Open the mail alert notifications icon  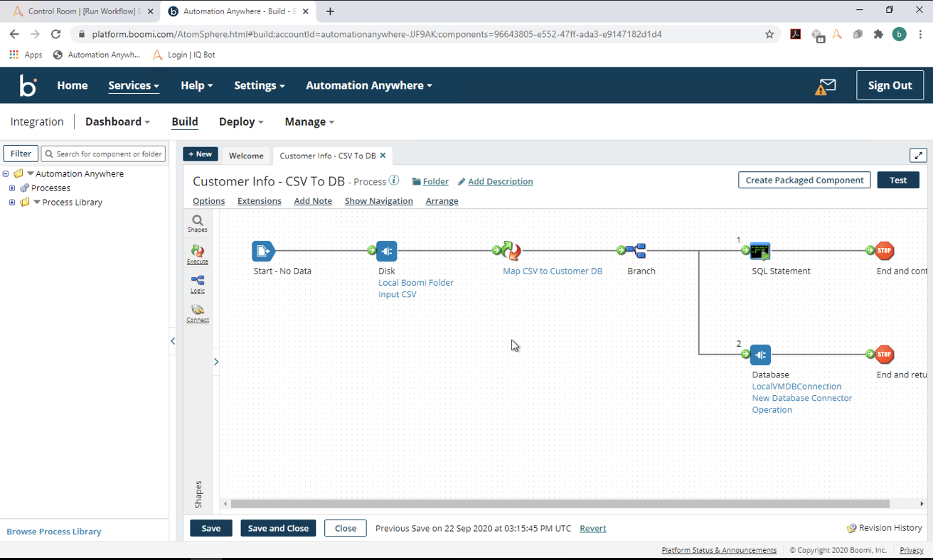click(826, 86)
